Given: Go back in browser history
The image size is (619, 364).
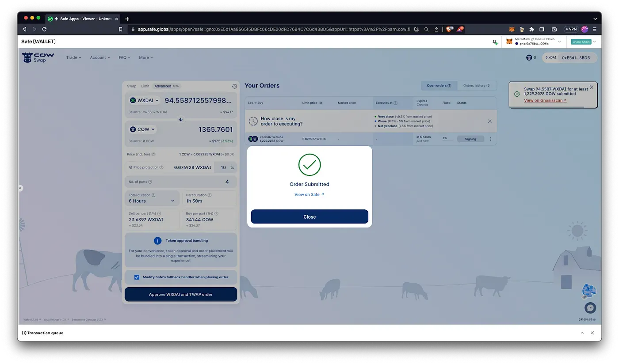Looking at the screenshot, I should 24,29.
